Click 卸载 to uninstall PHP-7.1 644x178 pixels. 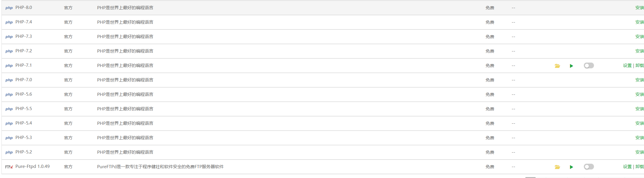point(639,66)
